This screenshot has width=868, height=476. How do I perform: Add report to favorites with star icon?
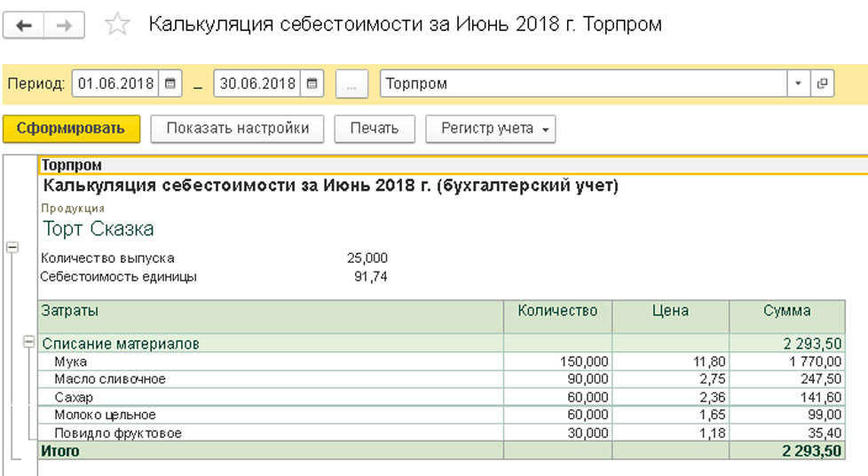click(x=117, y=26)
